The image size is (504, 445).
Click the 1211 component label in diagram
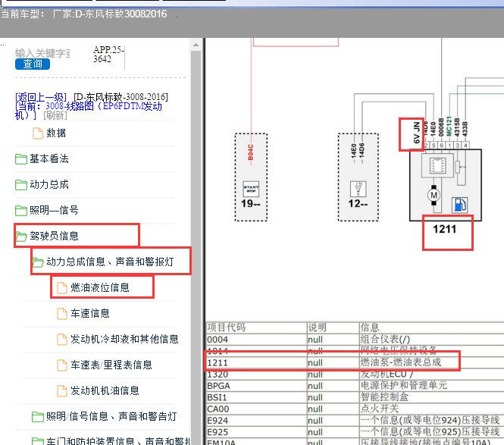pos(445,229)
